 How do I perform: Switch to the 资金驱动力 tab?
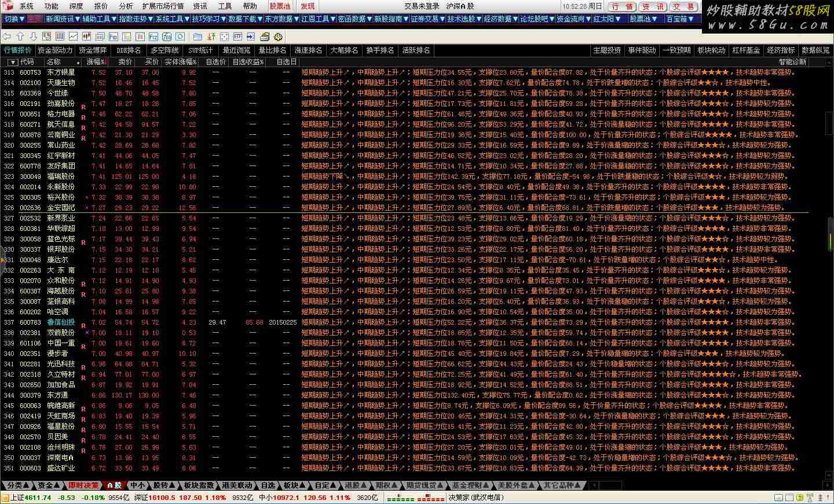[55, 50]
